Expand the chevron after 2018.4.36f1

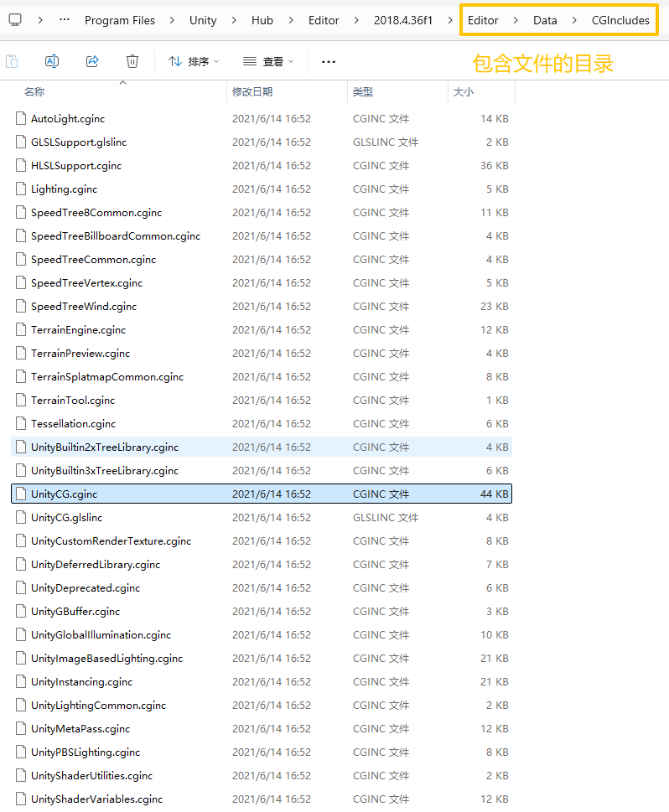[x=450, y=20]
